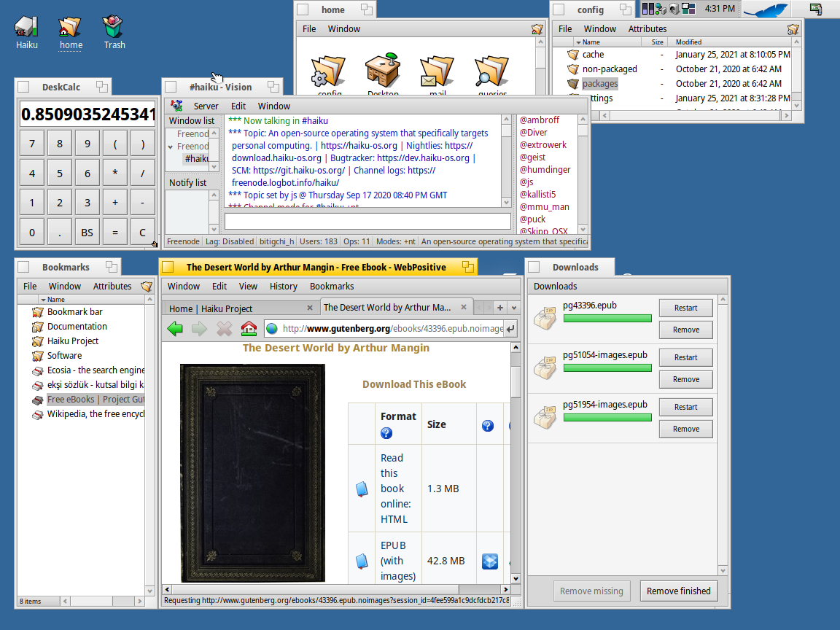Click the C clear button in DeskCalc
Viewport: 840px width, 630px height.
point(142,233)
